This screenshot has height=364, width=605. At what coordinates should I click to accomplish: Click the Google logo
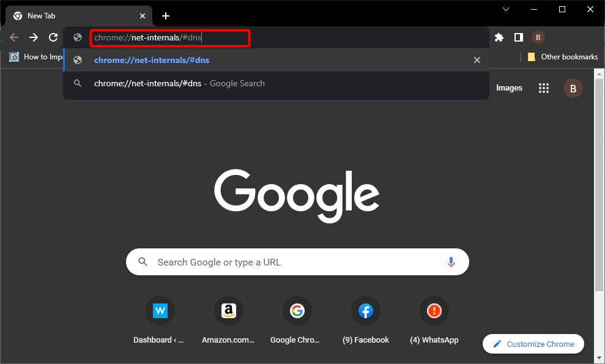(x=297, y=196)
